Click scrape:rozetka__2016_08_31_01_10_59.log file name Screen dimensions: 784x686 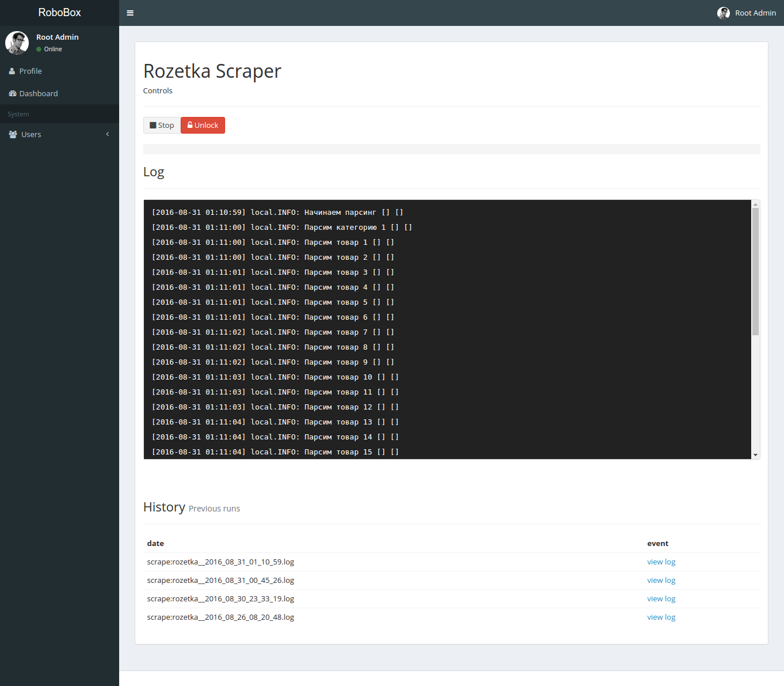pos(220,562)
